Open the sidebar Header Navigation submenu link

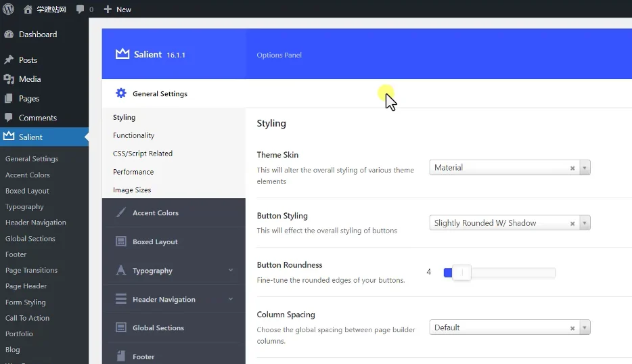click(35, 223)
